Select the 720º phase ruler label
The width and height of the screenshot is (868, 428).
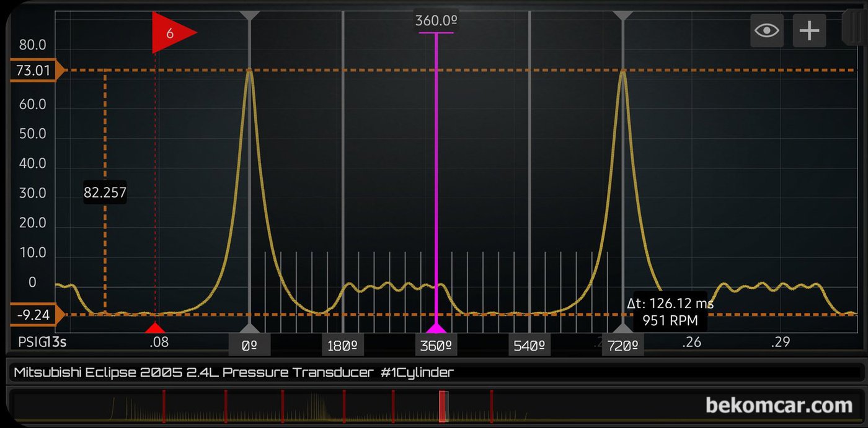[622, 346]
